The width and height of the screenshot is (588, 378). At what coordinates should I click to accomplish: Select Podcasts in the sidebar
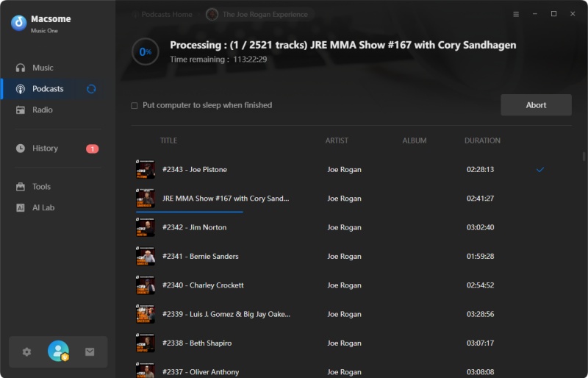pyautogui.click(x=48, y=89)
